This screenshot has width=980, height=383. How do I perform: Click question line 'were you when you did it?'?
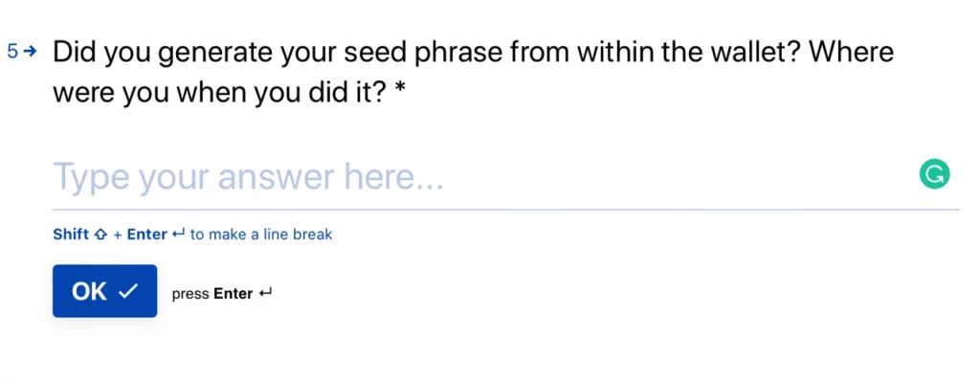(221, 94)
